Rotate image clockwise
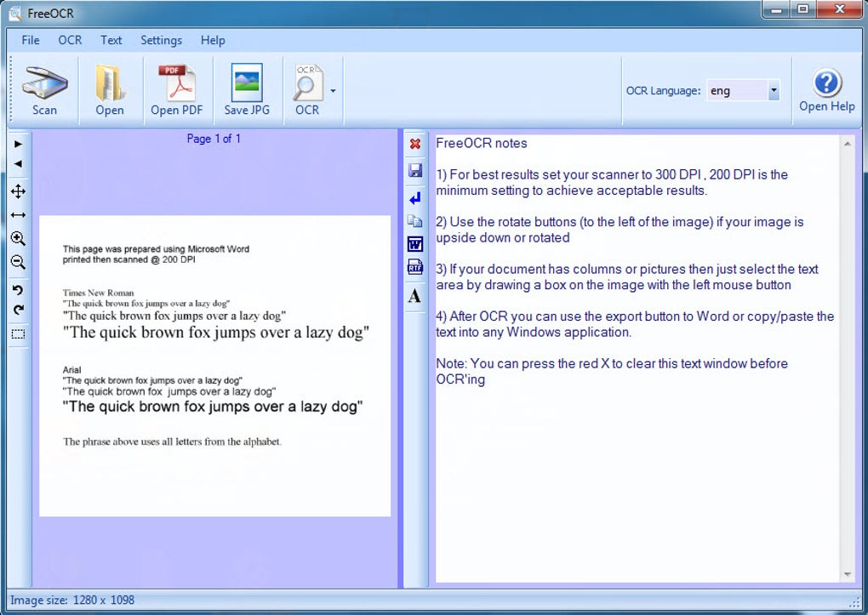 click(18, 310)
